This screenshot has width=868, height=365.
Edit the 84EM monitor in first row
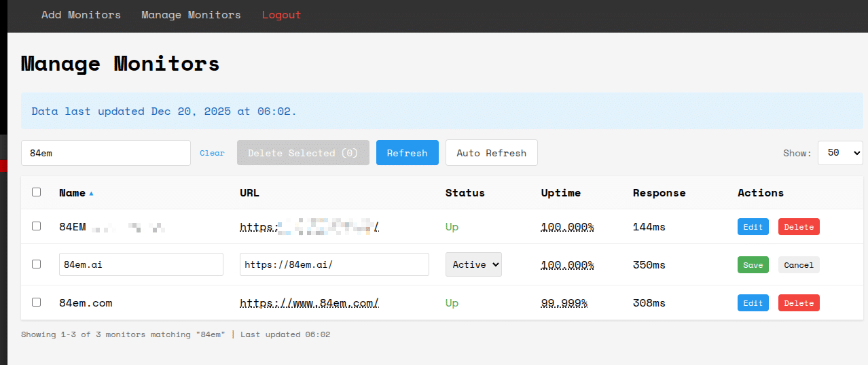(x=753, y=227)
